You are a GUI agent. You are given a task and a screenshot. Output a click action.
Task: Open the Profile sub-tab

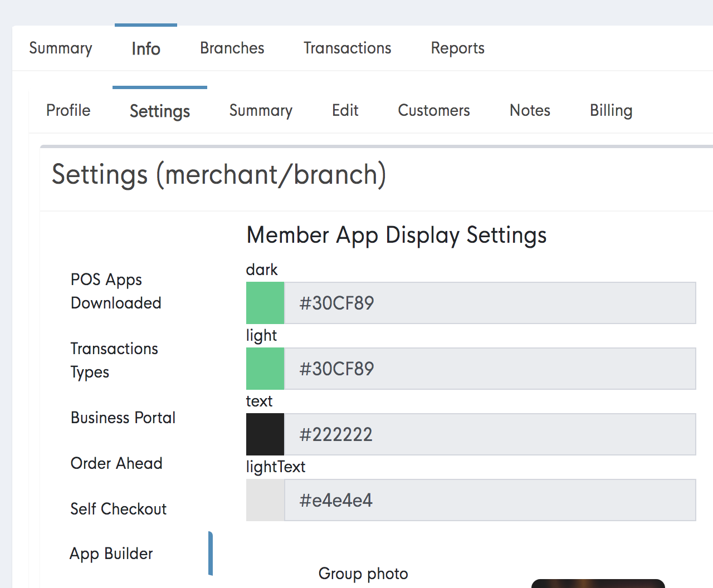tap(69, 110)
